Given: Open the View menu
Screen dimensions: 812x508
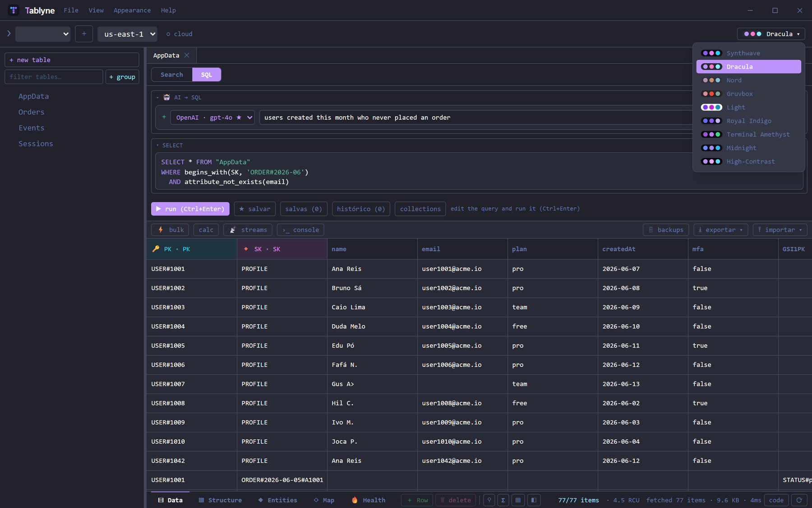Looking at the screenshot, I should click(x=96, y=10).
